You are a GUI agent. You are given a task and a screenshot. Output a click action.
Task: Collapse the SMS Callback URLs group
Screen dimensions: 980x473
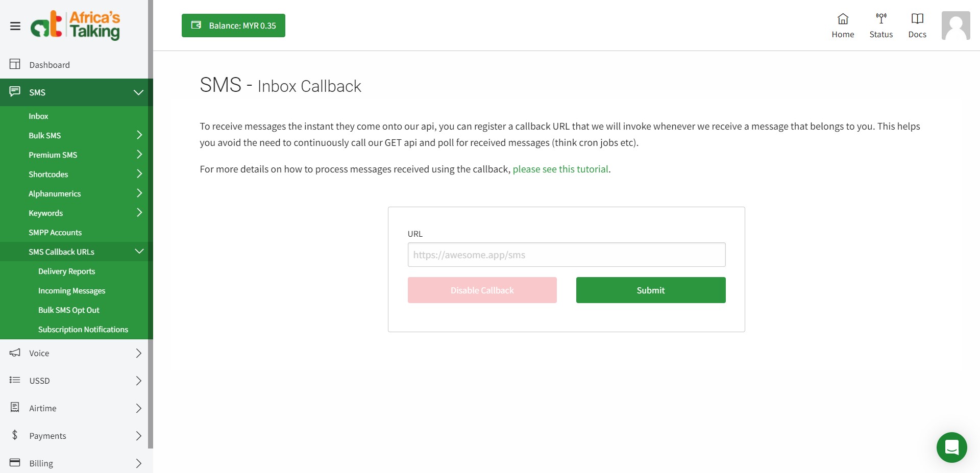point(139,252)
